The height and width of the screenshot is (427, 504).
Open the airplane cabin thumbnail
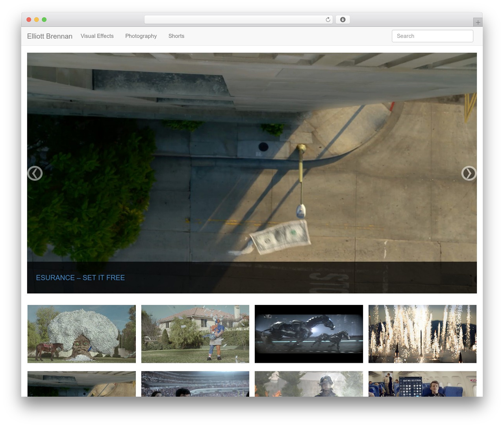pos(422,384)
